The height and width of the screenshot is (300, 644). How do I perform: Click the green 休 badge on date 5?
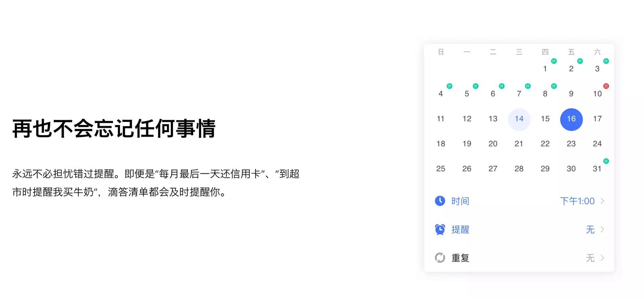click(475, 86)
